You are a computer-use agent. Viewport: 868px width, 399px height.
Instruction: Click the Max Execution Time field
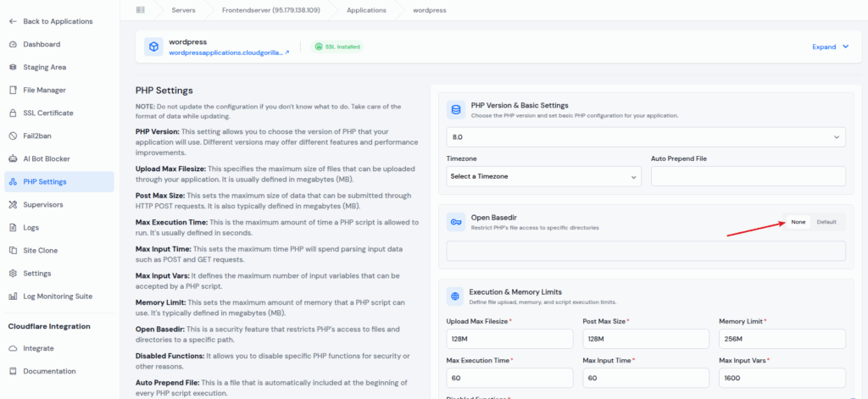coord(509,378)
